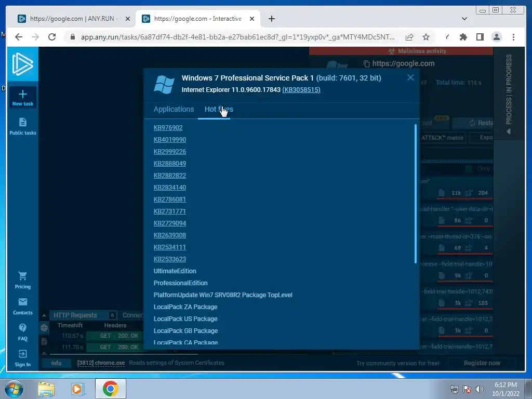Click the chrome.exe process link
The image size is (532, 399).
pyautogui.click(x=101, y=363)
